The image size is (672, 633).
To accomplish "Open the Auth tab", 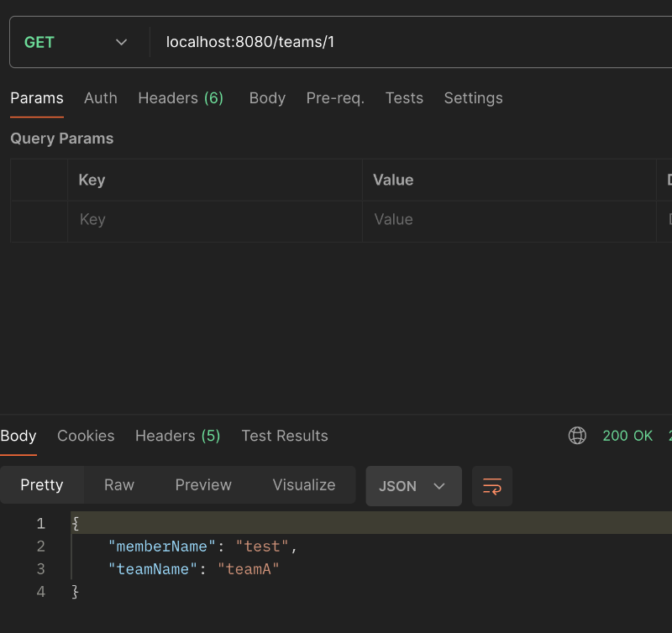I will pyautogui.click(x=101, y=98).
